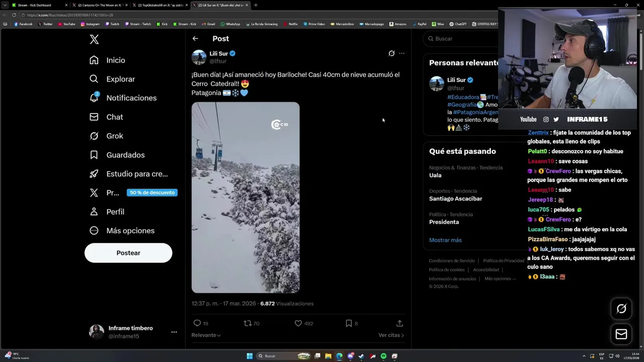Click the Postear button
The image size is (644, 362).
pos(128,253)
